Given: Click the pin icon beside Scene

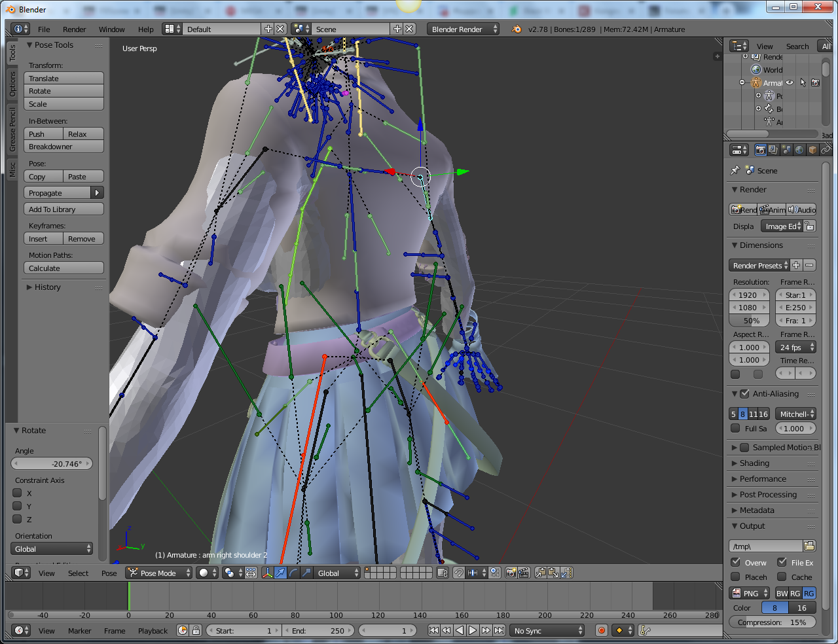Looking at the screenshot, I should tap(735, 170).
